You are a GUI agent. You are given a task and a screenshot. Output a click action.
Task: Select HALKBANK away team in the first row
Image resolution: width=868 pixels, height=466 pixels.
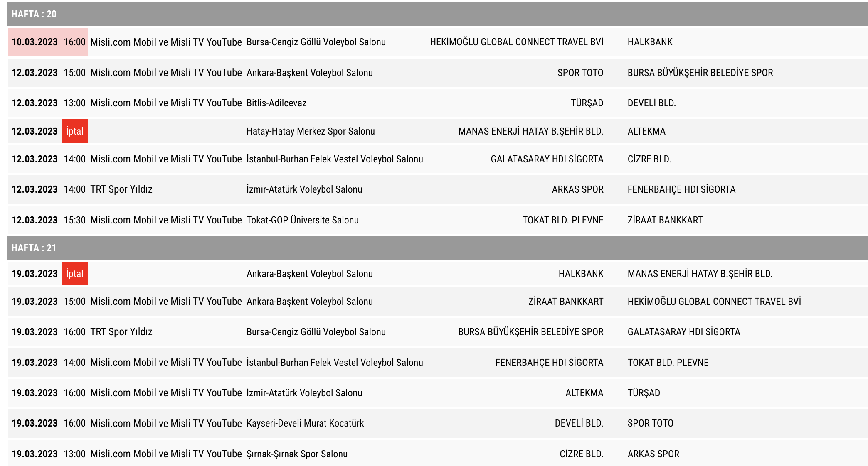click(x=650, y=42)
